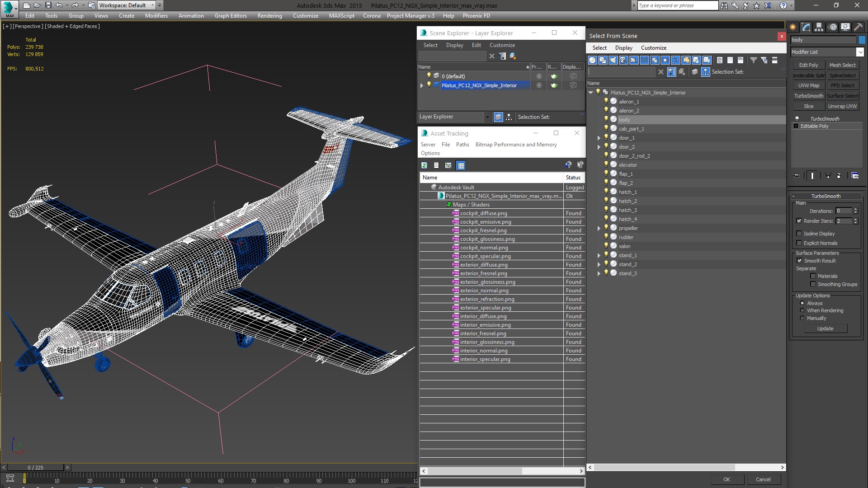
Task: Open the Create command panel tab
Action: 793,27
